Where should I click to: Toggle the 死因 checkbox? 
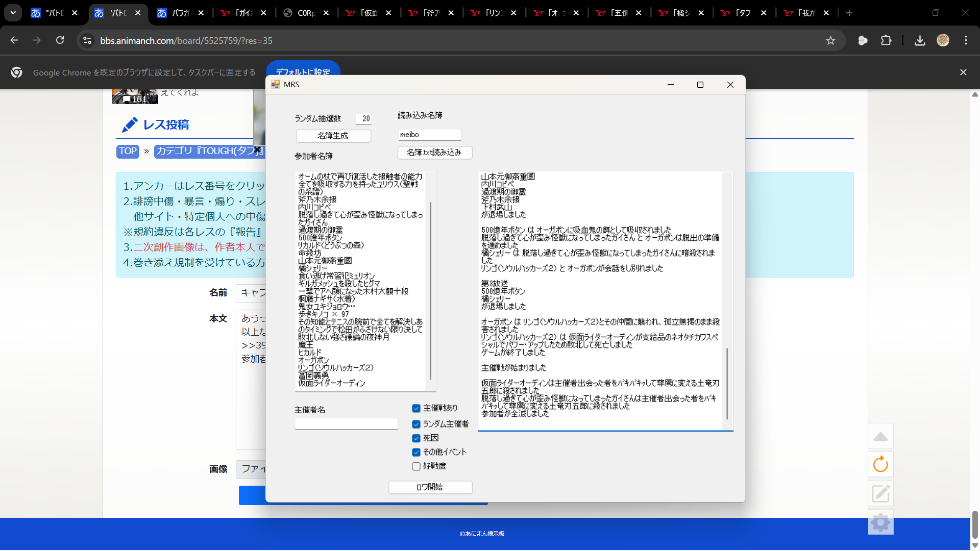[x=416, y=438]
